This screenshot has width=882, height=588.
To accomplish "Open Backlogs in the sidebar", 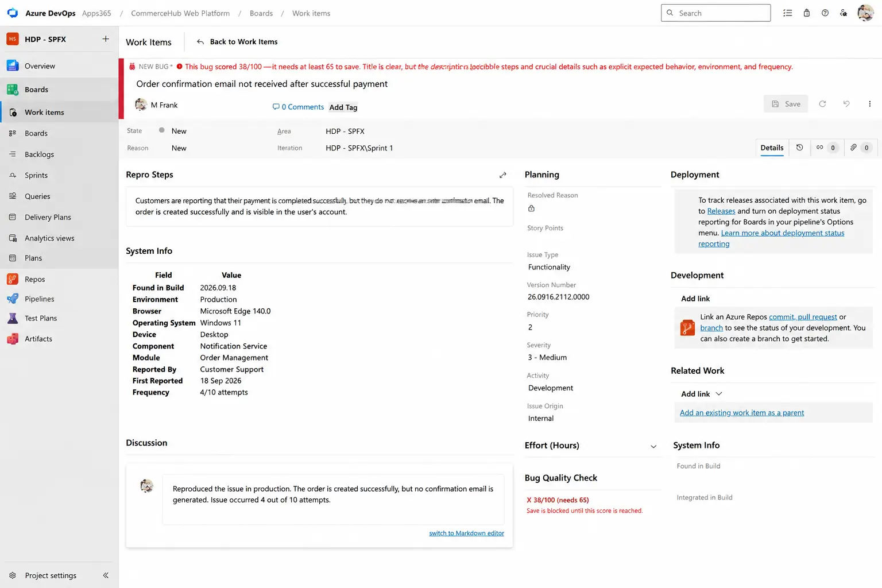I will 59,154.
